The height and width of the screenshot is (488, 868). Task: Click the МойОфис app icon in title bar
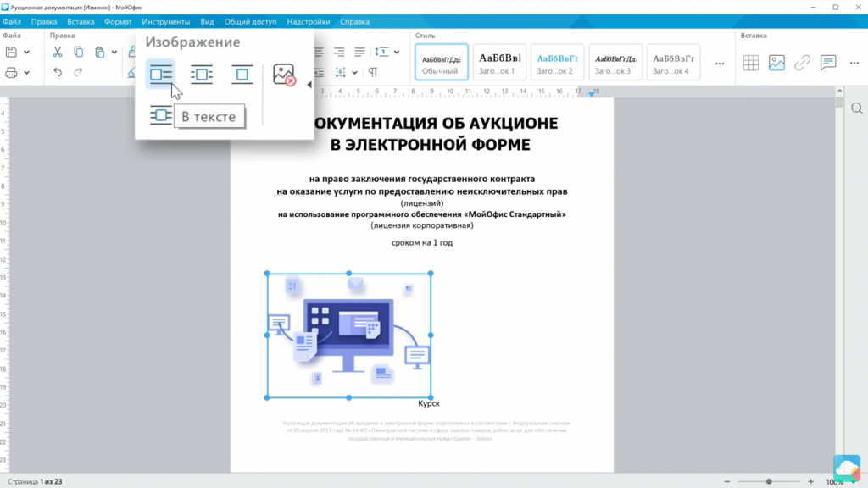[x=5, y=7]
